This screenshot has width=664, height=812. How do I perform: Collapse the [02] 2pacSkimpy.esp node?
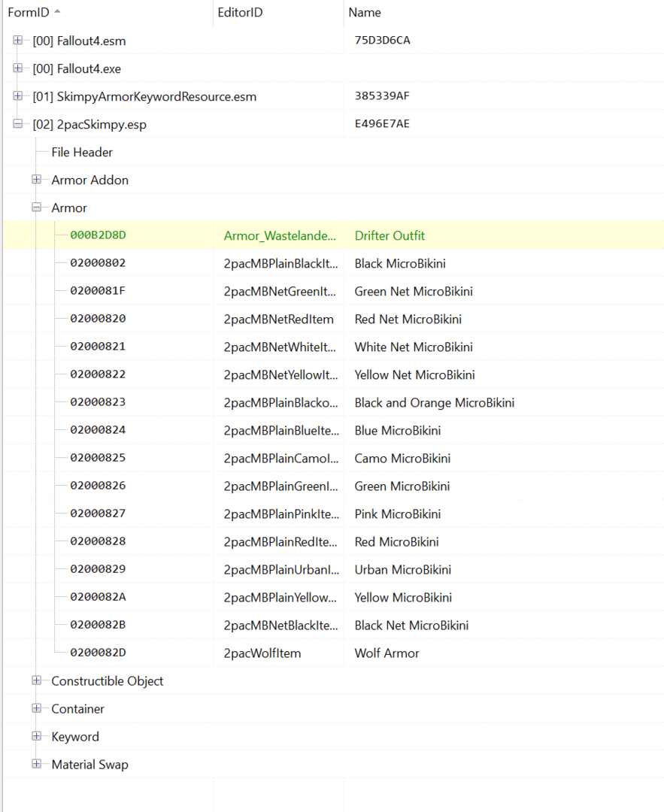pyautogui.click(x=17, y=124)
